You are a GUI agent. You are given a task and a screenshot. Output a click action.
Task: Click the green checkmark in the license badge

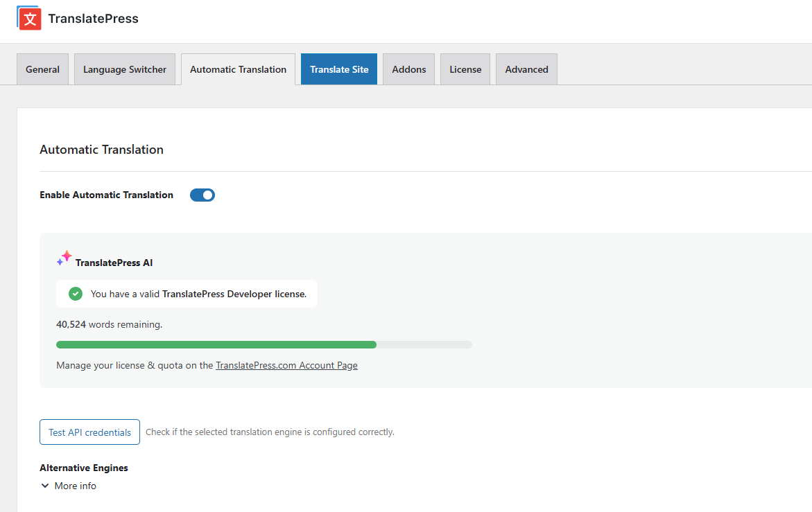coord(75,293)
